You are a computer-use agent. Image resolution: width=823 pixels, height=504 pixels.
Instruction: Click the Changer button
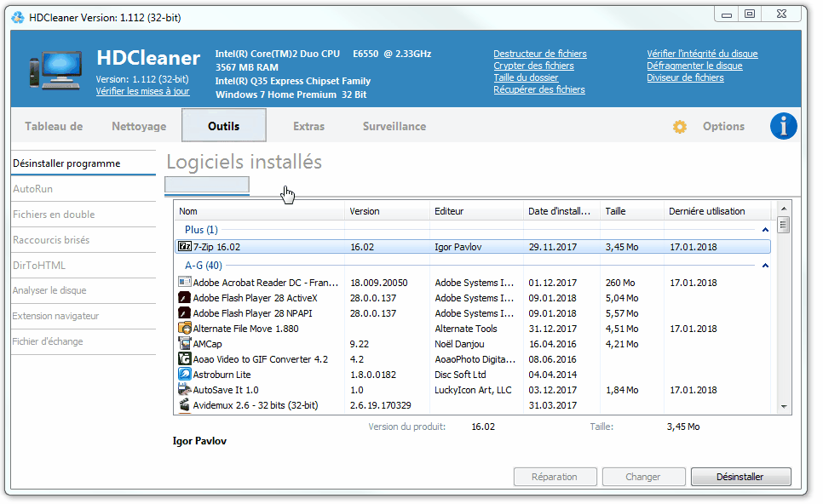tap(643, 477)
